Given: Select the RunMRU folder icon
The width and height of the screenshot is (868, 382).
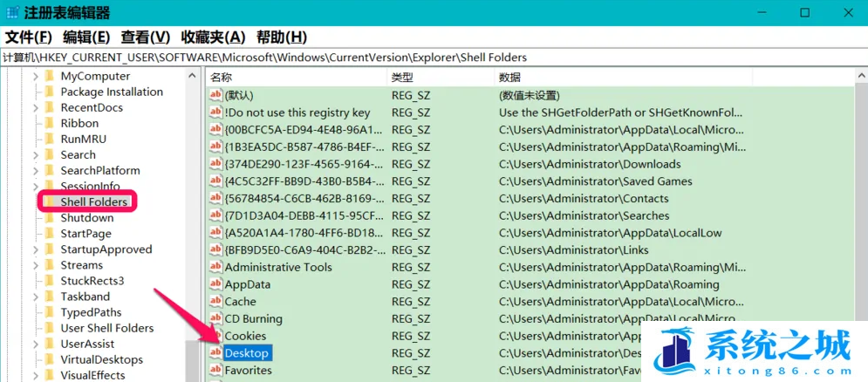Looking at the screenshot, I should click(50, 139).
